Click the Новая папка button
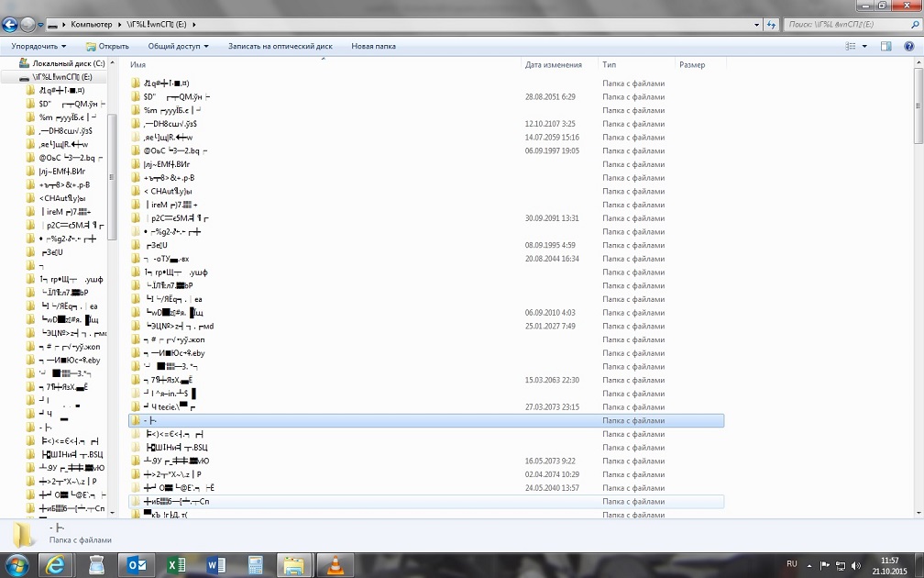Viewport: 924px width, 578px height. pos(373,46)
